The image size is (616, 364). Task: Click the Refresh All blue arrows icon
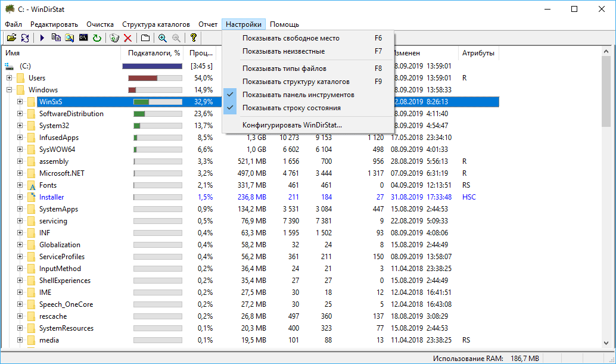[x=25, y=38]
